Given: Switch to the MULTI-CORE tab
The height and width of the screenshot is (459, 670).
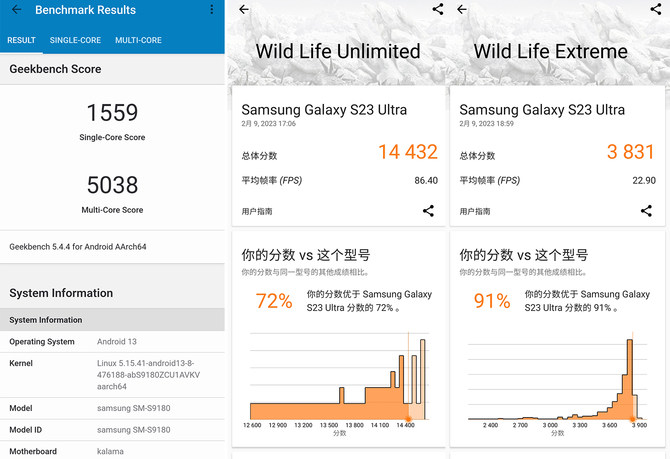Looking at the screenshot, I should tap(138, 40).
